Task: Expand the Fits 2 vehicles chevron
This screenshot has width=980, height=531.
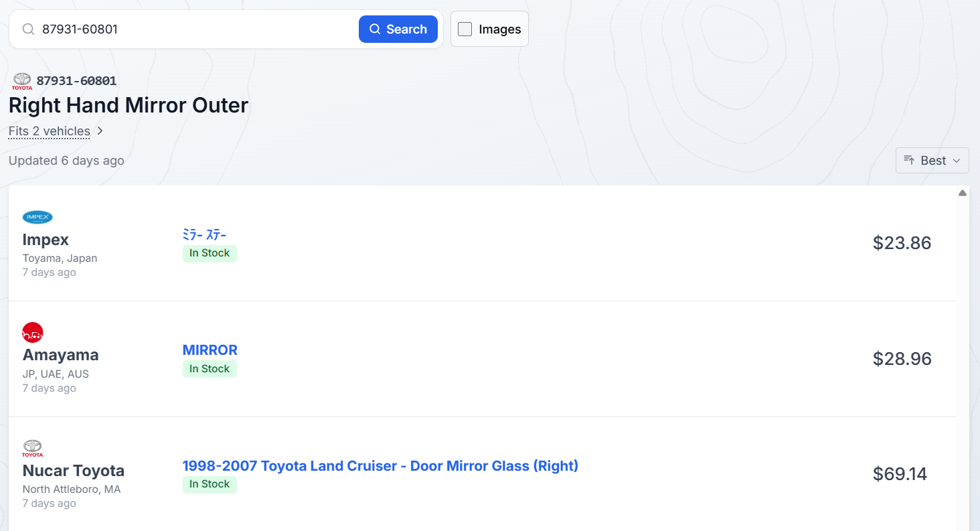Action: click(x=100, y=131)
